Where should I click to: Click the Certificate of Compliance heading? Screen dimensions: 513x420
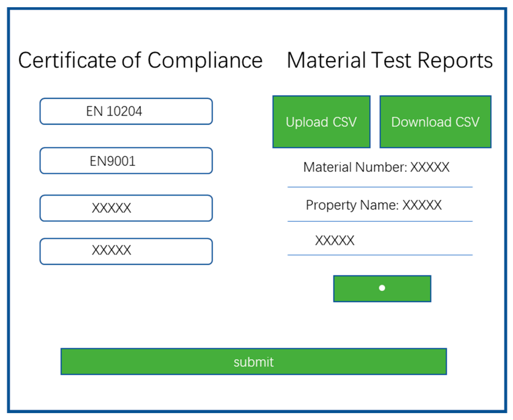click(x=140, y=60)
